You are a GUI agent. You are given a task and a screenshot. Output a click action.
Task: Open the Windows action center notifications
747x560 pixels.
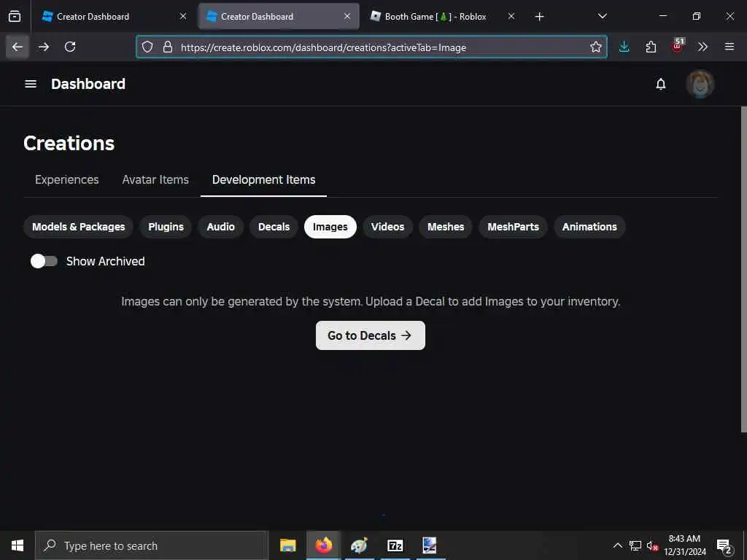(x=724, y=546)
